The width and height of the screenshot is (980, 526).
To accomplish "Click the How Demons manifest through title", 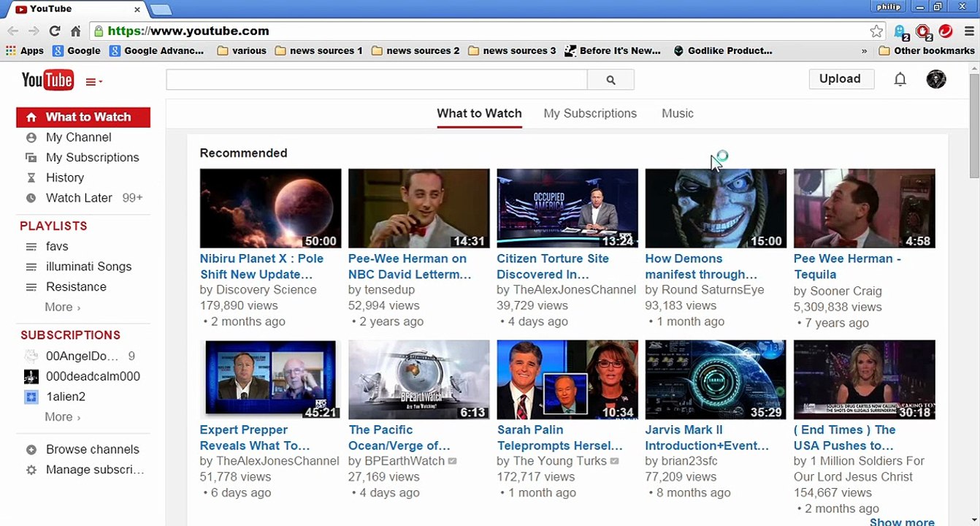I will point(701,267).
